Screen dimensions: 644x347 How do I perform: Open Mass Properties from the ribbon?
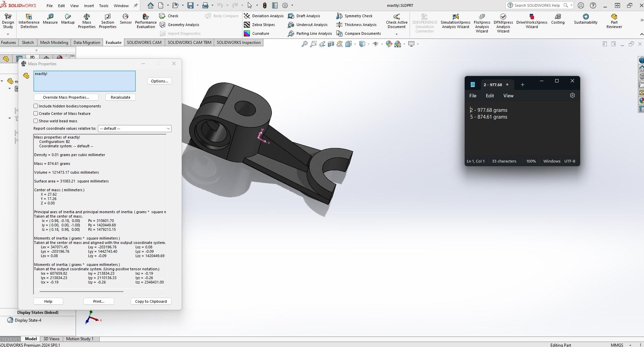pyautogui.click(x=87, y=21)
